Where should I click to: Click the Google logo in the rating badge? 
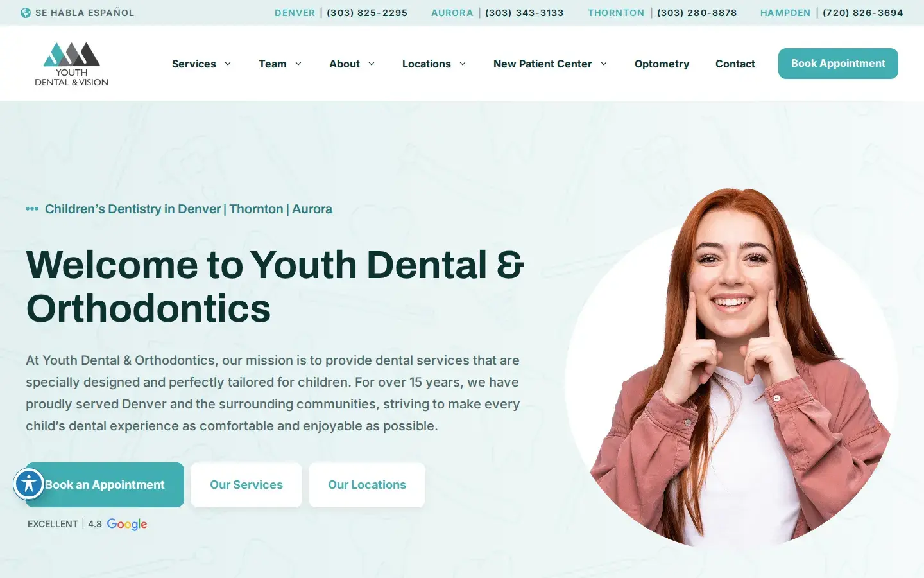pyautogui.click(x=127, y=524)
